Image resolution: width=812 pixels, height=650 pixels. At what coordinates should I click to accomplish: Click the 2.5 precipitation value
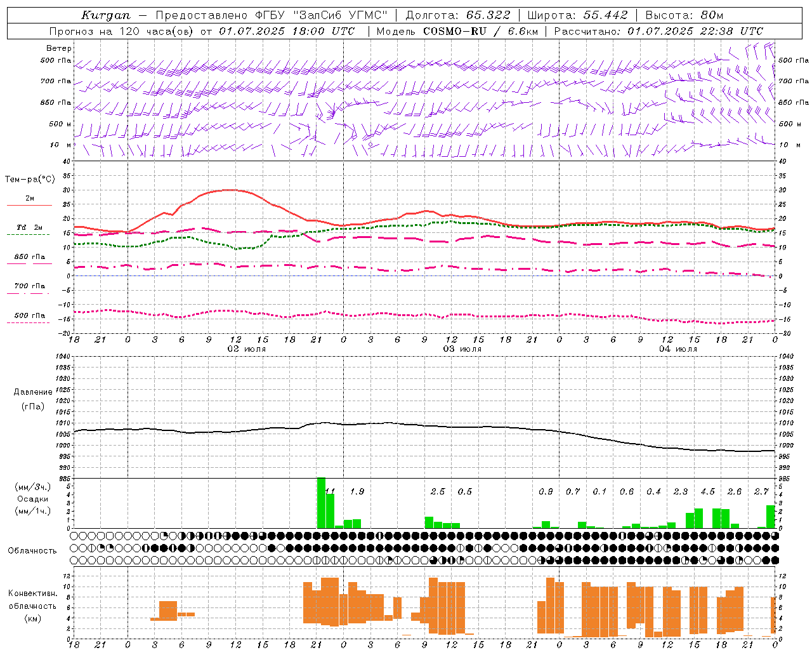(x=438, y=491)
